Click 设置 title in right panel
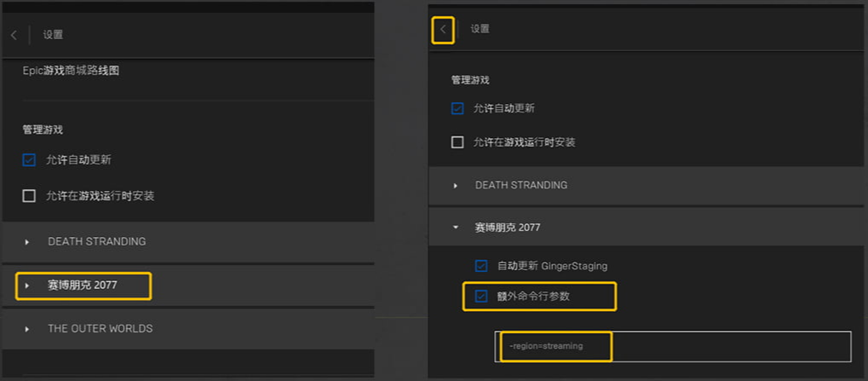Viewport: 868px width, 381px height. 480,29
